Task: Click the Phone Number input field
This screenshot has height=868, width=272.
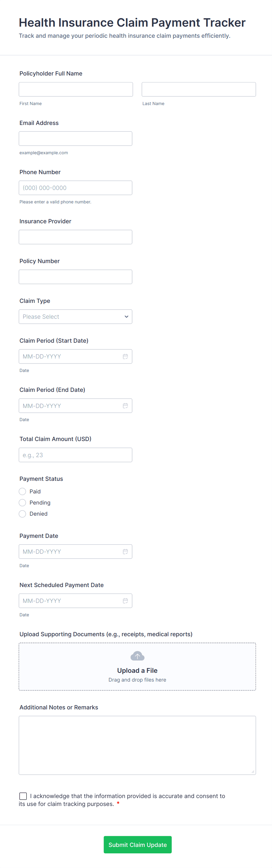Action: 75,188
